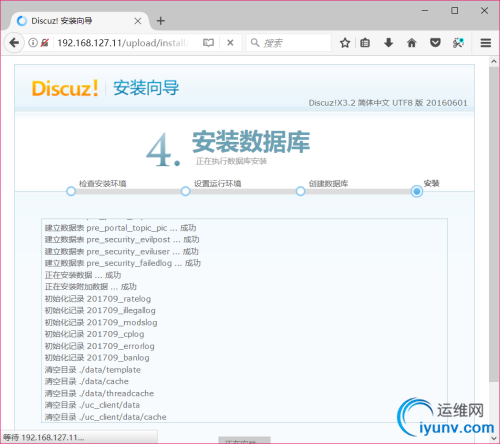Click status bar text 等待 192.168.127.11
This screenshot has width=500, height=444.
tap(43, 437)
